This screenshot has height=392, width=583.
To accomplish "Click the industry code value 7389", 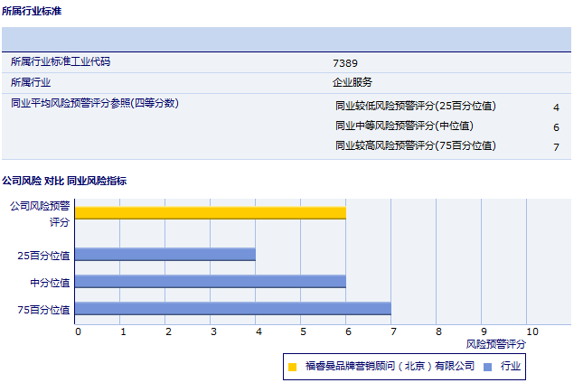I will pyautogui.click(x=345, y=62).
